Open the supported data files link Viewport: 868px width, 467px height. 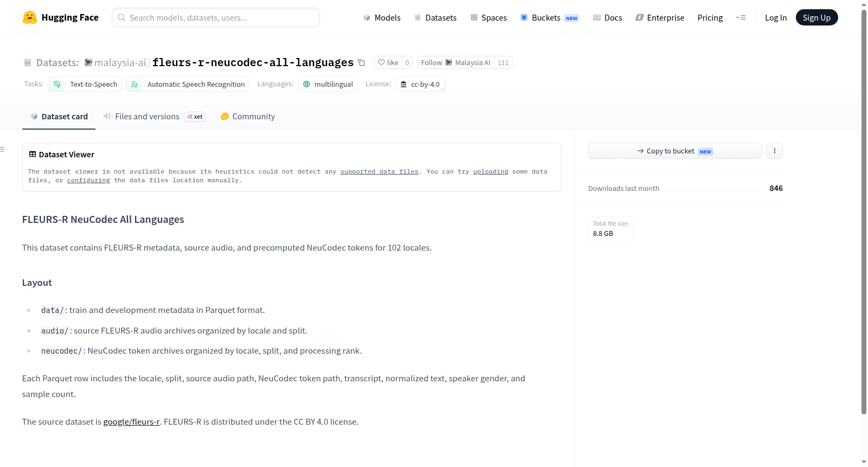[379, 171]
